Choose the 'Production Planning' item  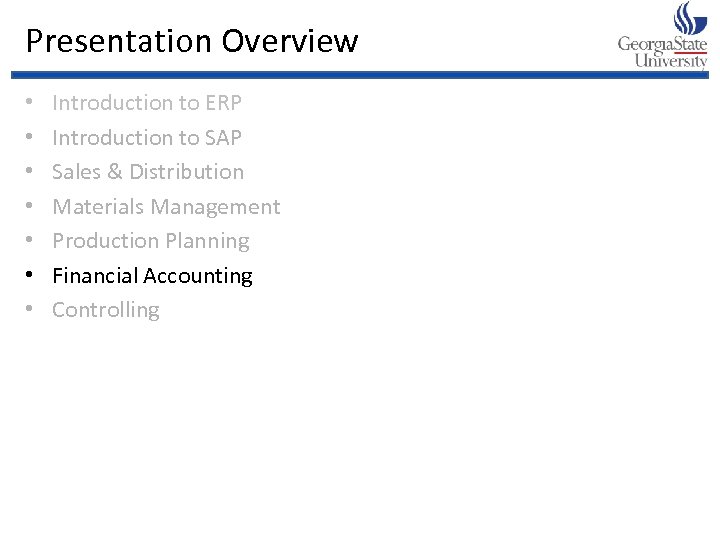[151, 241]
